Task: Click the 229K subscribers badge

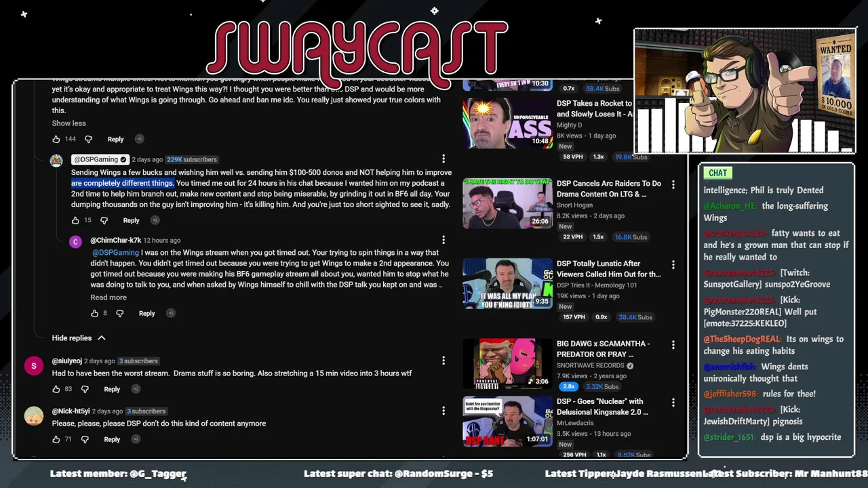Action: click(192, 159)
